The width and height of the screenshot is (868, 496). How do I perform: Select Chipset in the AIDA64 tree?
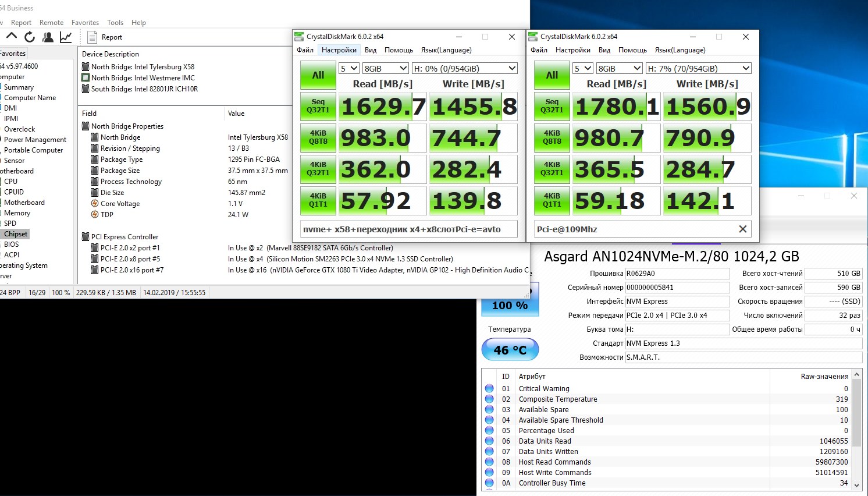(16, 234)
